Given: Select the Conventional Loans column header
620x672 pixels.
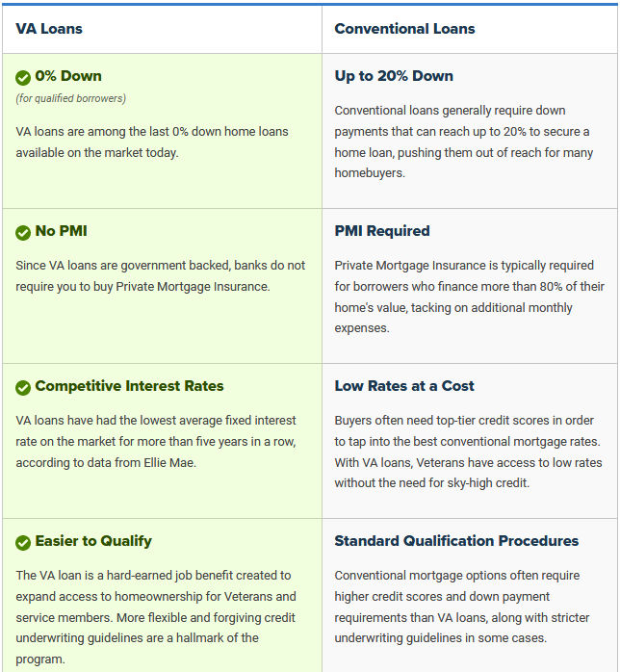Looking at the screenshot, I should 404,29.
